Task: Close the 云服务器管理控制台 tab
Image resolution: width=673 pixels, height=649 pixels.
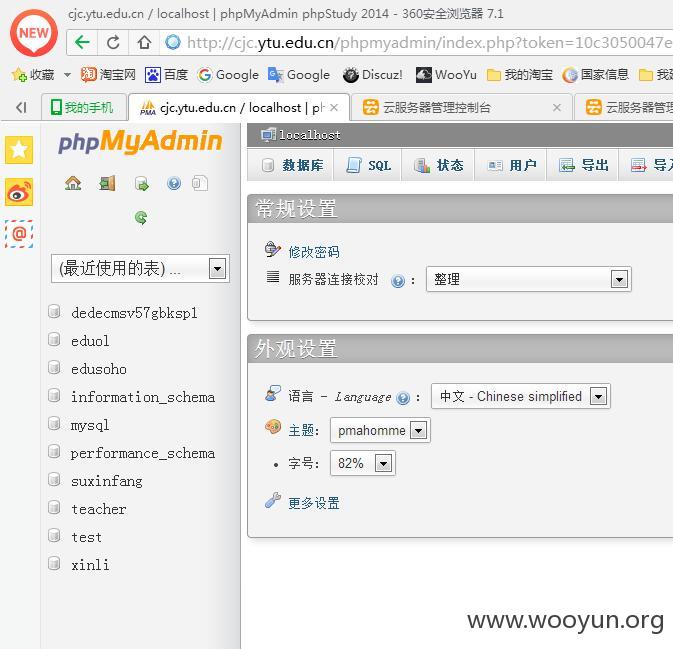Action: click(x=557, y=107)
